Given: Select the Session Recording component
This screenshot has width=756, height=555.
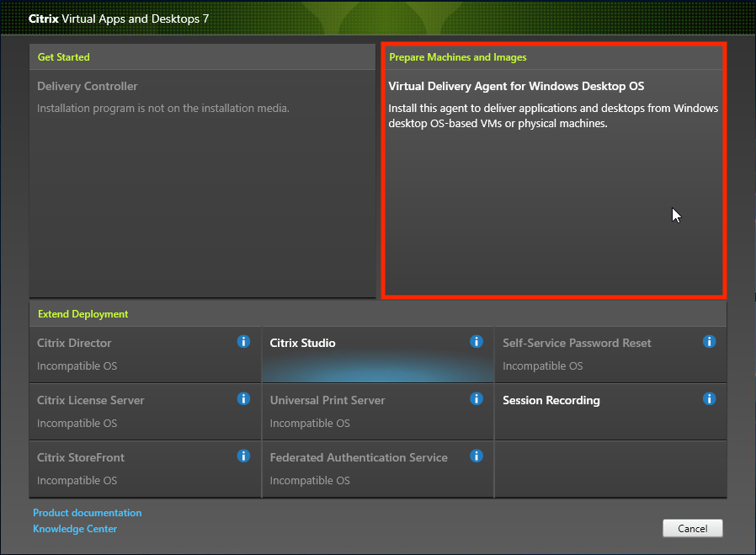Looking at the screenshot, I should (x=589, y=411).
